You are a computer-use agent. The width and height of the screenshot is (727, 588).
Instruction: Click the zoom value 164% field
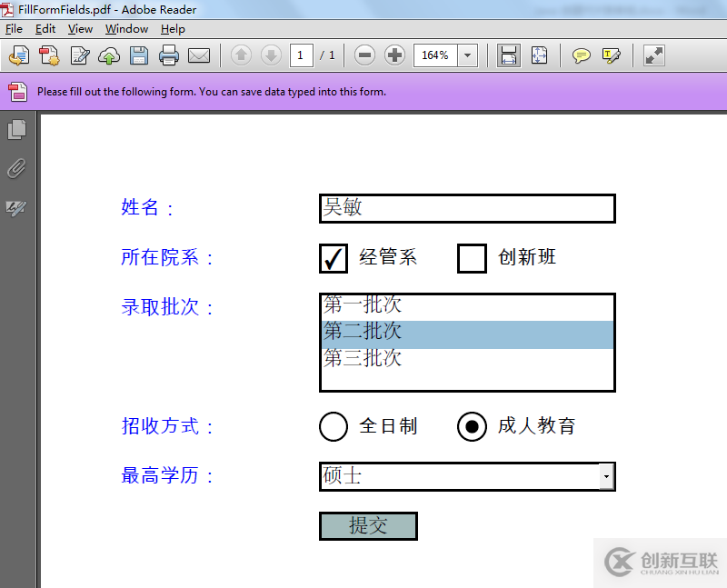pyautogui.click(x=435, y=55)
